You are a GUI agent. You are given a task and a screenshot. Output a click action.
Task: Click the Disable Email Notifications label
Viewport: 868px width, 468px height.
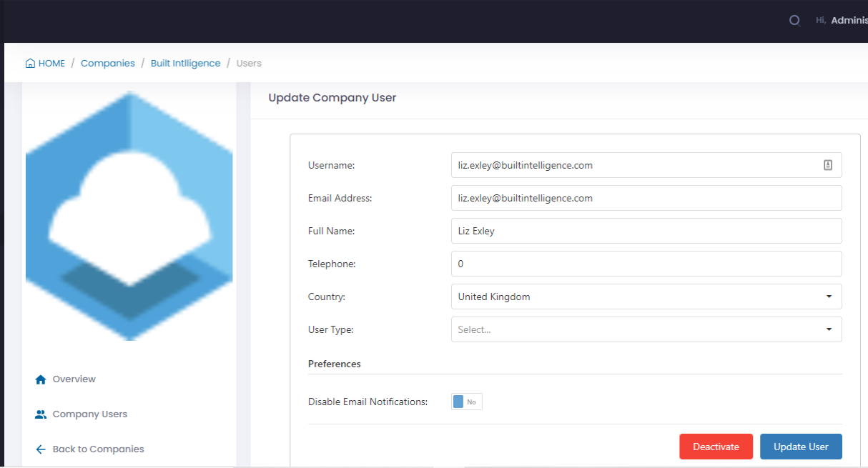click(368, 402)
